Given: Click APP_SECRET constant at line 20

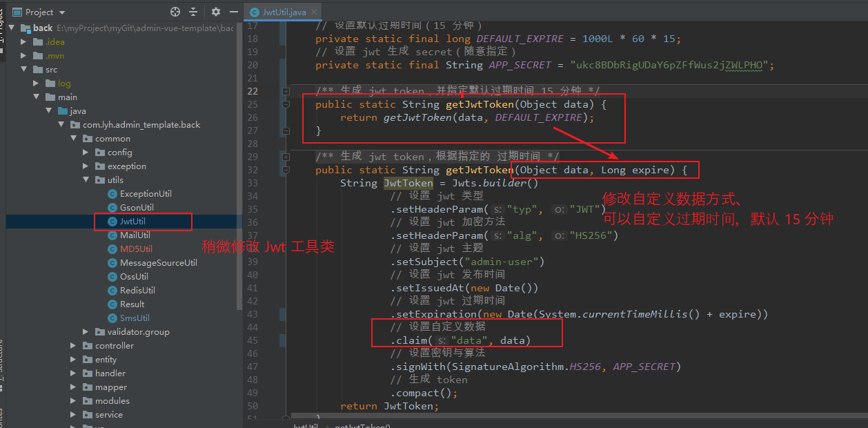Looking at the screenshot, I should click(520, 65).
